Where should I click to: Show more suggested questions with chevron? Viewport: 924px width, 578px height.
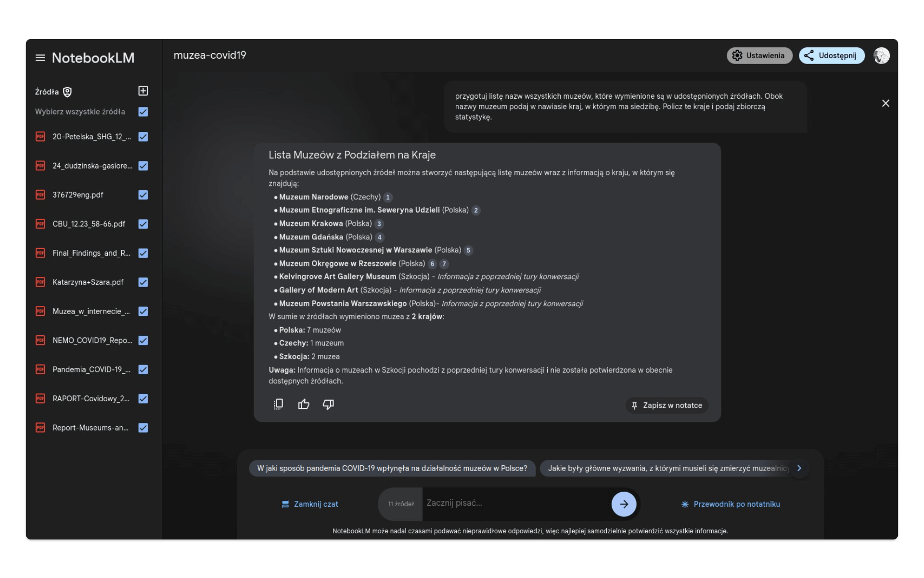799,468
